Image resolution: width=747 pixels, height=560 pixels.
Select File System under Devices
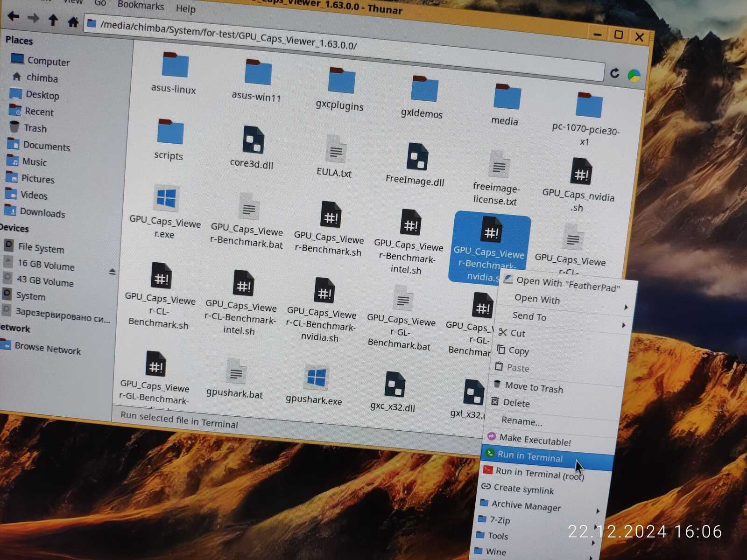(x=34, y=247)
